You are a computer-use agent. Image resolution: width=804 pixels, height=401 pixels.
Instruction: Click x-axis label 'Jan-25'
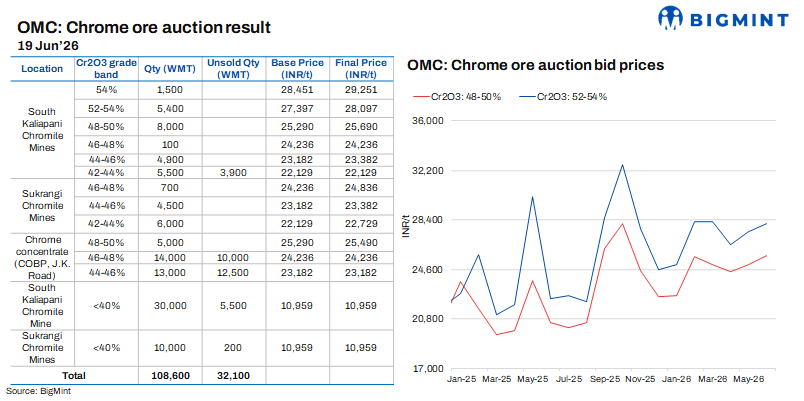[x=461, y=380]
